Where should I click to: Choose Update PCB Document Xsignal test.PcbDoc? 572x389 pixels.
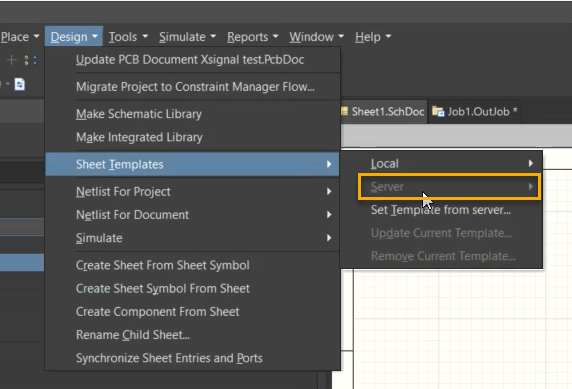(x=193, y=60)
